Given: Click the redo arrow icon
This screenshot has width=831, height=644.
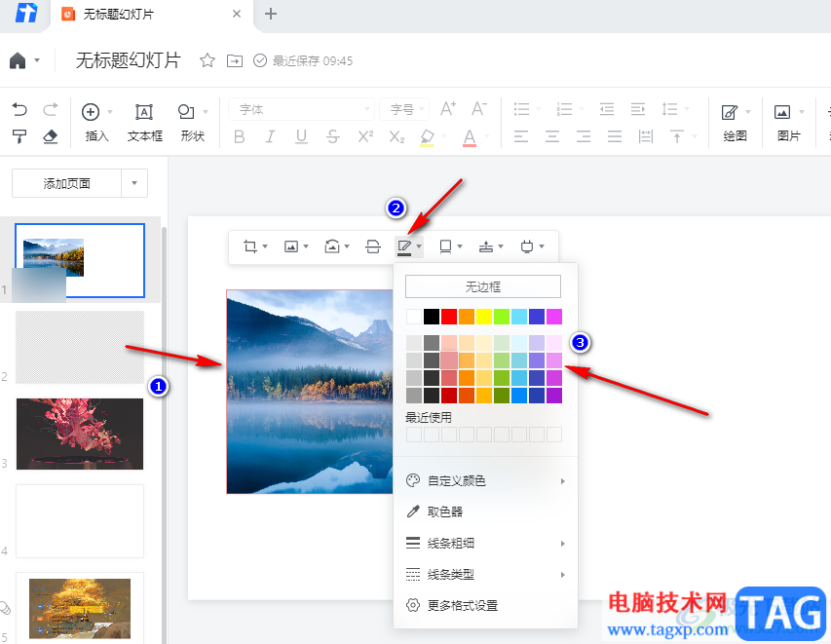Looking at the screenshot, I should click(51, 110).
